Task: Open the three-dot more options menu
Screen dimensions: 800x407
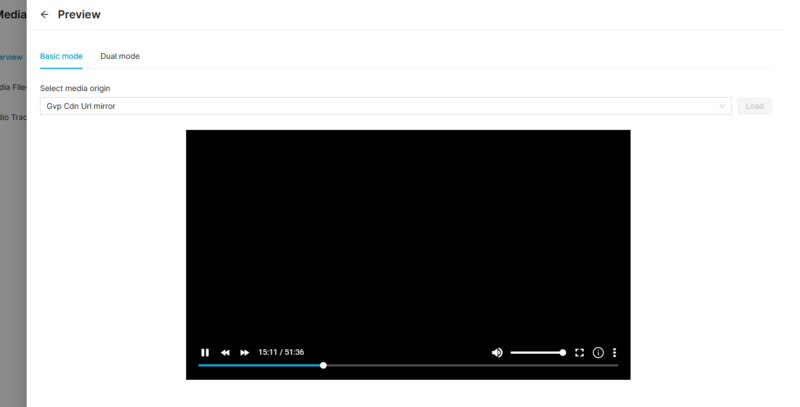Action: [x=614, y=352]
